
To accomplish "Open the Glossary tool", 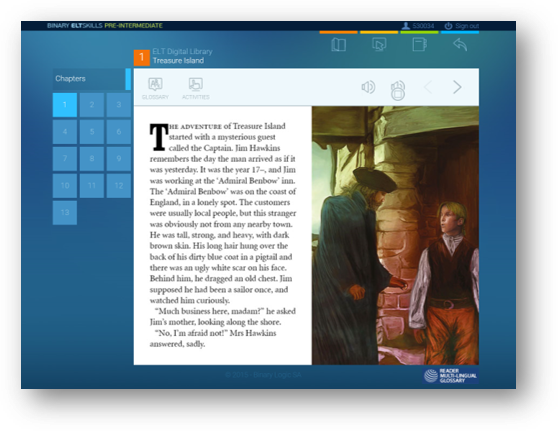I will [155, 89].
